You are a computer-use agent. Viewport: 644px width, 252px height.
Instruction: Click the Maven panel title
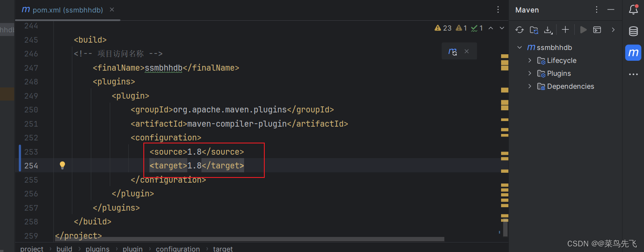pyautogui.click(x=527, y=10)
